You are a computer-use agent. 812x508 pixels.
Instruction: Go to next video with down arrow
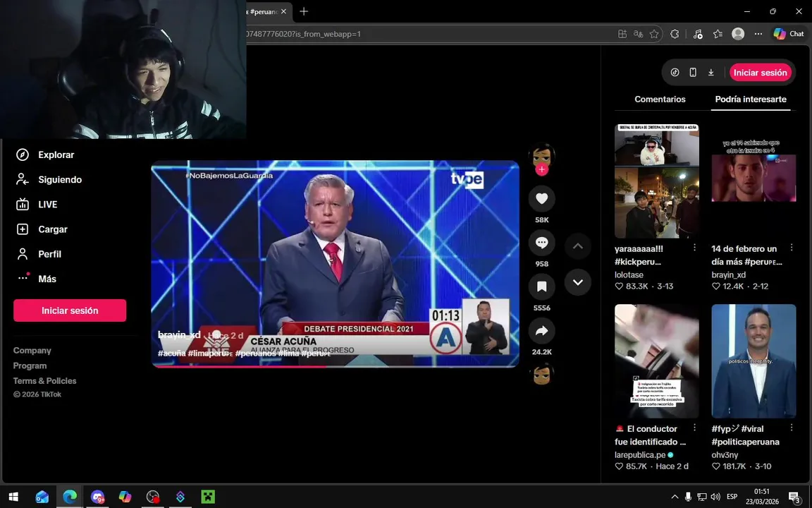pos(578,282)
